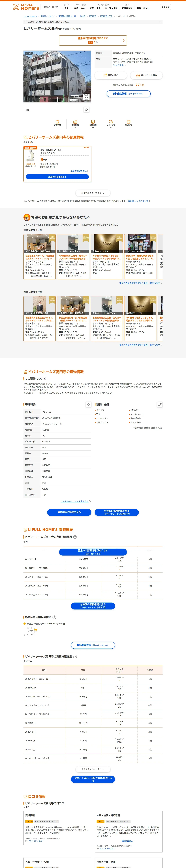Open スリーエム住宅販売株式会社 sales company card
Image resolution: width=186 pixels, height=868 pixels.
point(40,319)
